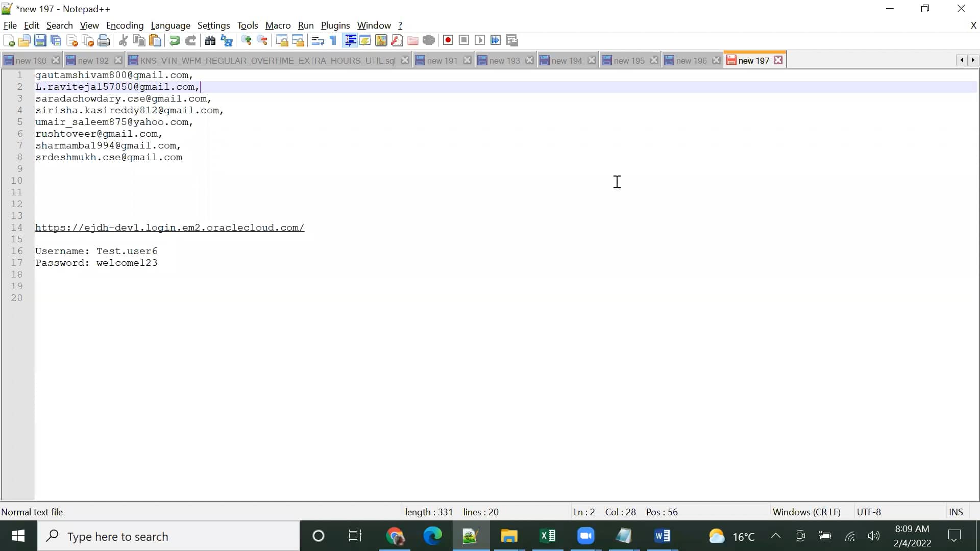The width and height of the screenshot is (980, 551).
Task: Open the Encoding menu
Action: click(x=125, y=26)
